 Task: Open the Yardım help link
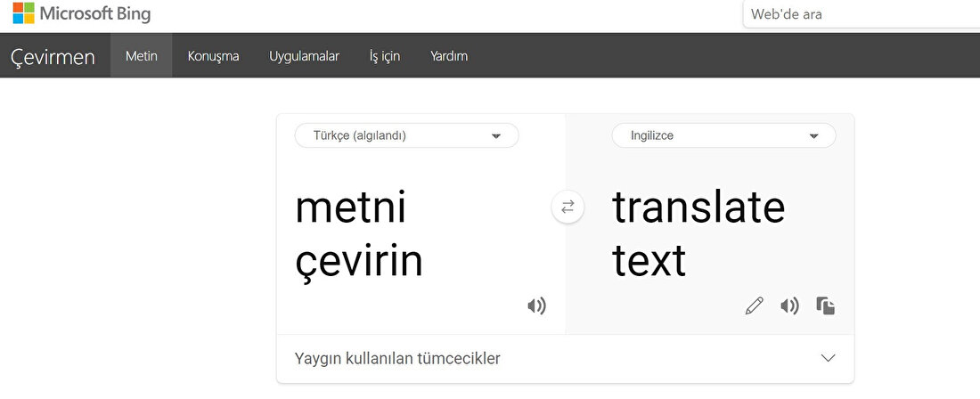click(448, 56)
